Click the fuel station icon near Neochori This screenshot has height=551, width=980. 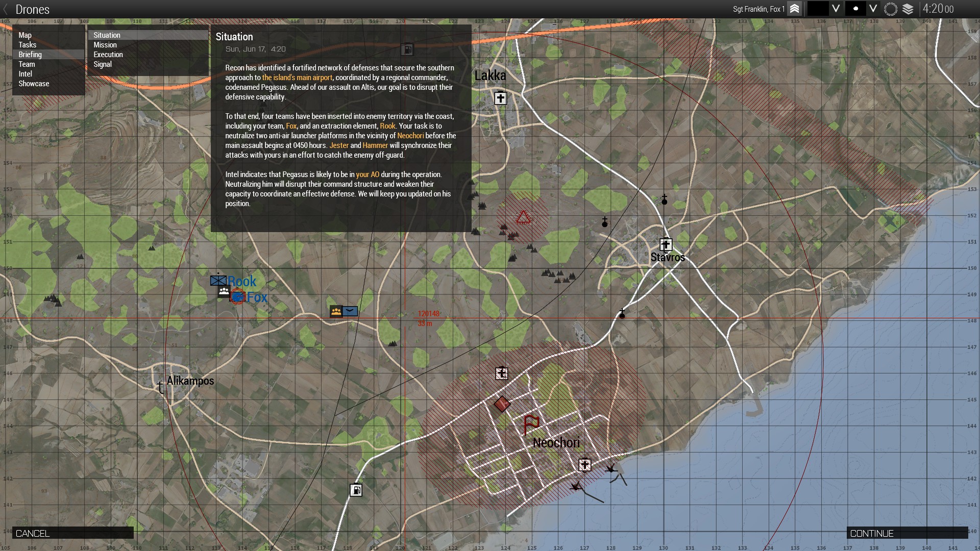click(x=356, y=490)
